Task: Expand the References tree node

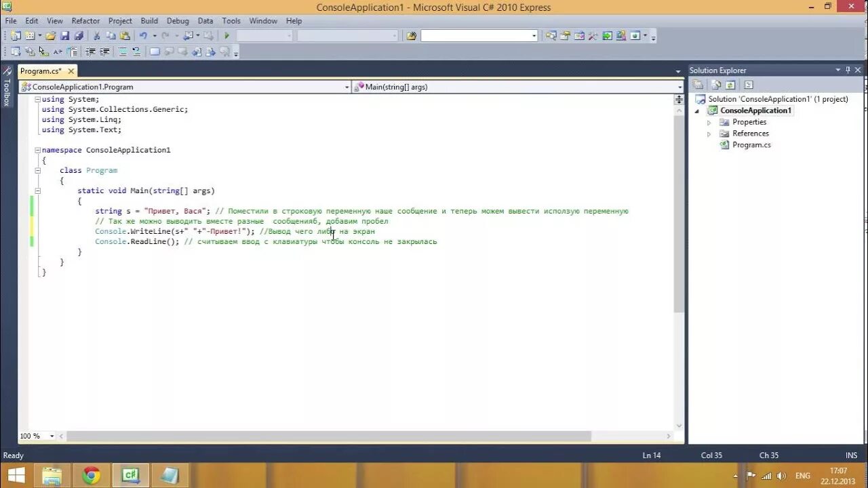Action: (x=709, y=134)
